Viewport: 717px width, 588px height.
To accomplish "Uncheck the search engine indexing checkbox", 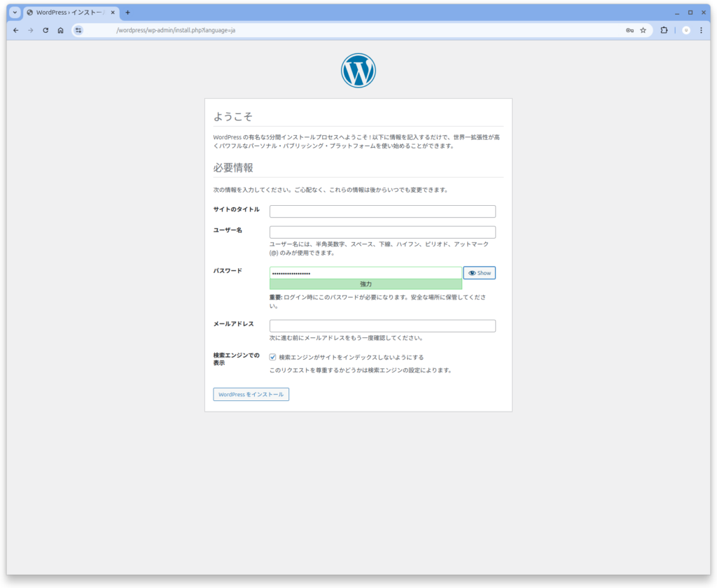I will point(272,357).
